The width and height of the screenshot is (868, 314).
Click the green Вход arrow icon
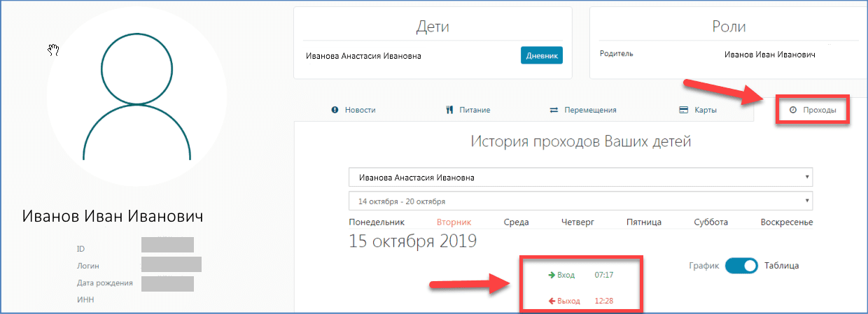click(x=552, y=275)
